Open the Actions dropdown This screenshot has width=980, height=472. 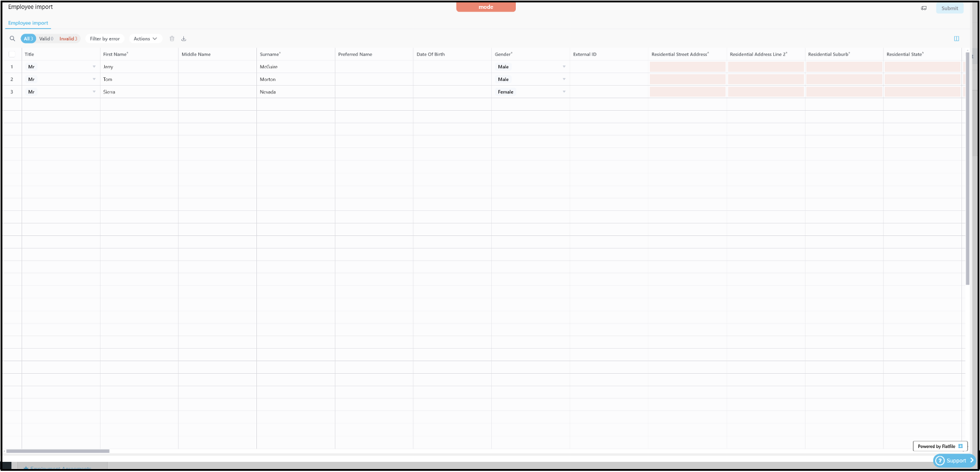click(x=145, y=39)
